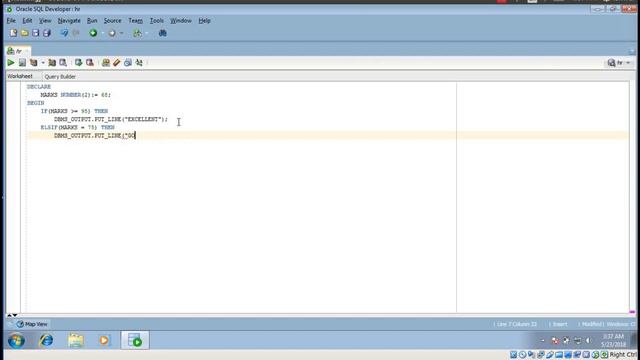Click the Commit icon in worksheet toolbar
Viewport: 640px width, 360px height.
point(78,62)
